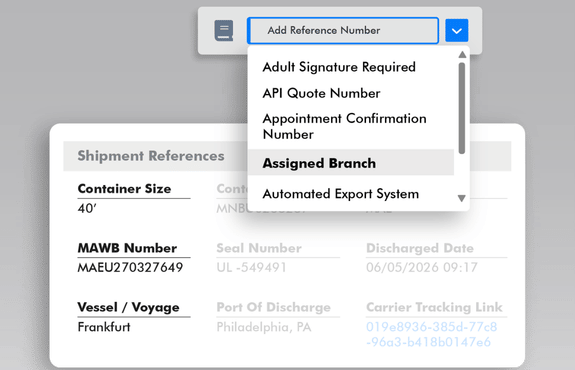
Task: Open the blue dropdown chevron button
Action: (x=457, y=30)
